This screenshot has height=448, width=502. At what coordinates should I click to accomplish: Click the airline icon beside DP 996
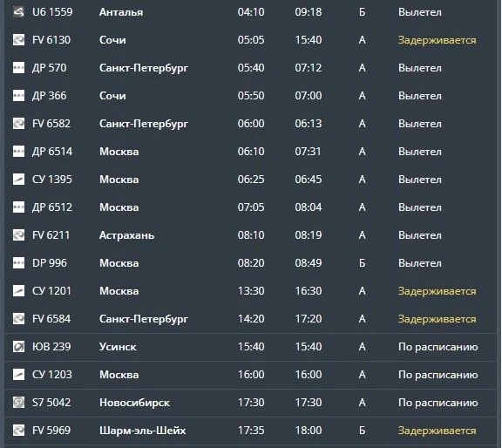click(x=18, y=263)
